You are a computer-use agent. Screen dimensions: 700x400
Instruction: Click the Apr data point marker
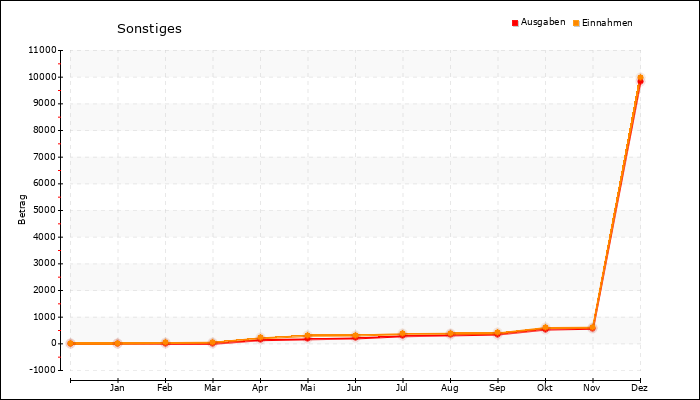260,339
